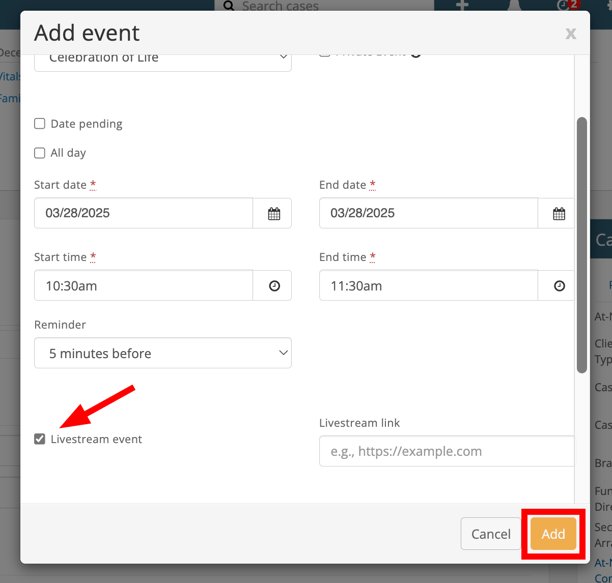Click the Add button
612x583 pixels.
click(553, 533)
